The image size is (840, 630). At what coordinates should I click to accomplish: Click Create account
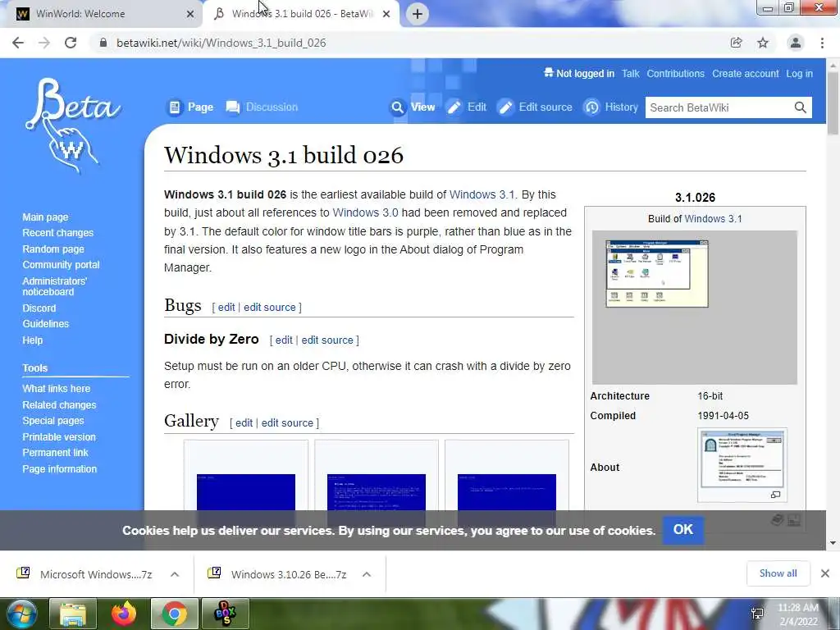point(745,74)
